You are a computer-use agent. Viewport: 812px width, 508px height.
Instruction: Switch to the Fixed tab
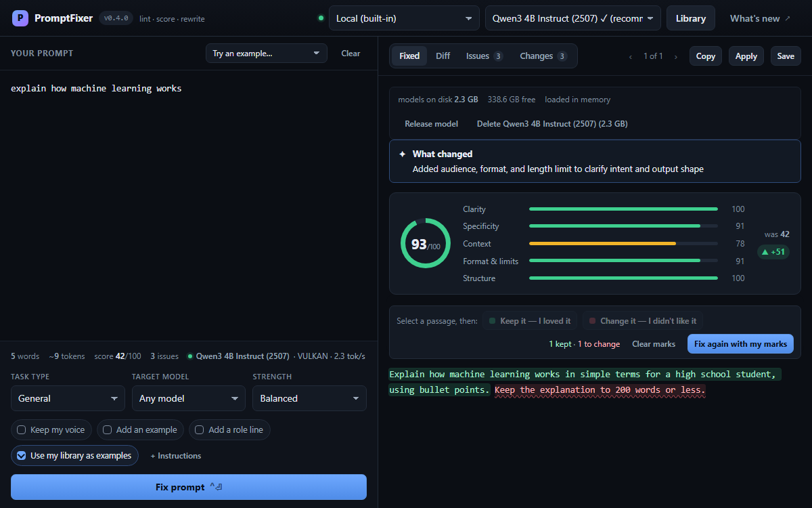(409, 56)
